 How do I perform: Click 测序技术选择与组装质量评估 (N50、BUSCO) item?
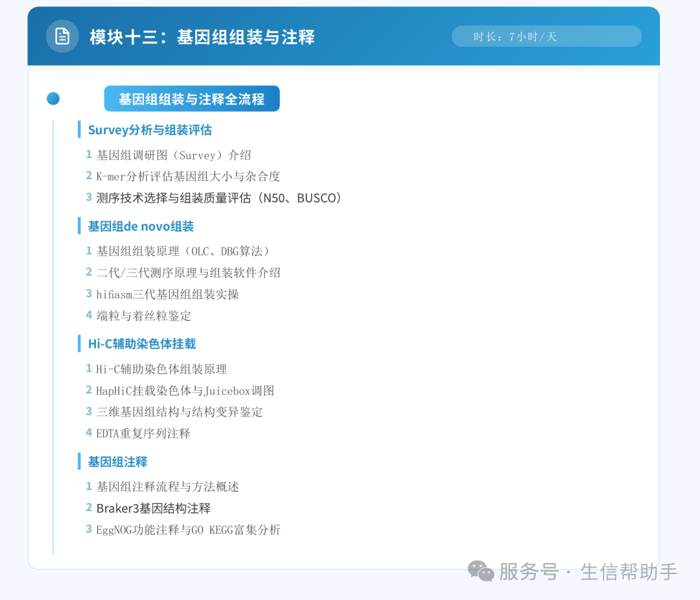[219, 198]
